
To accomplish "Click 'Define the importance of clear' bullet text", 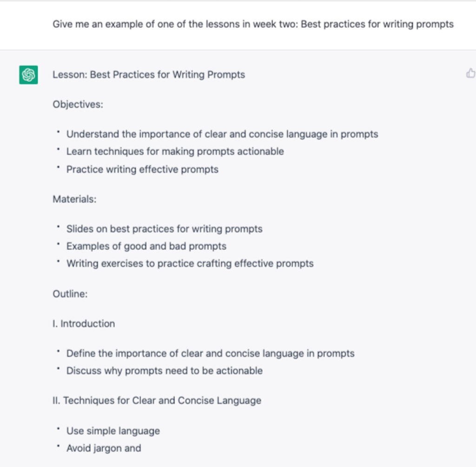I will point(210,354).
